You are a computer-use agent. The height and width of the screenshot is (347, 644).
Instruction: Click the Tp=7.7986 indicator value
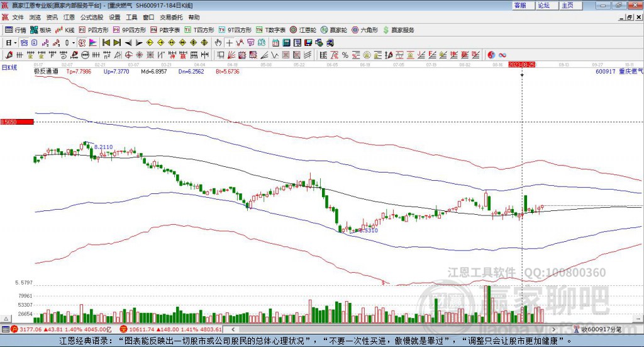(79, 72)
